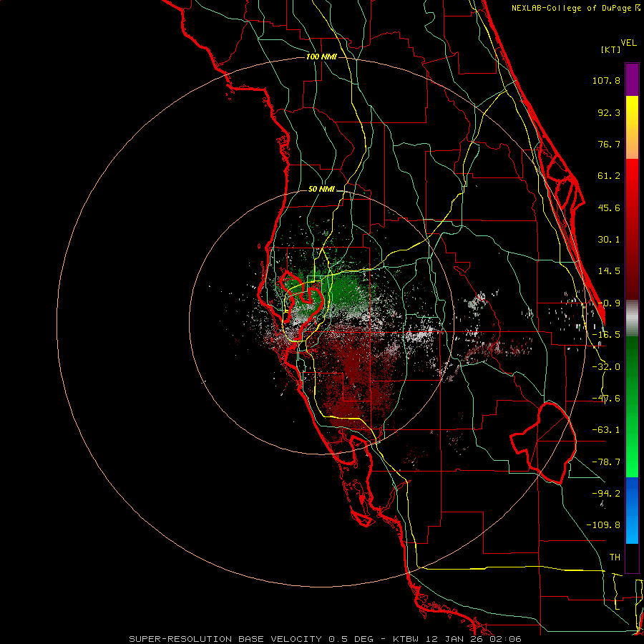Click the 100 NMI range ring label
Viewport: 644px width, 644px height.
(x=321, y=57)
